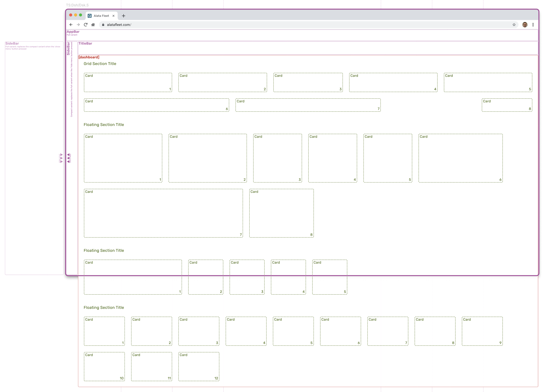Click the macOS green maximize button
This screenshot has width=544, height=392.
pos(80,15)
